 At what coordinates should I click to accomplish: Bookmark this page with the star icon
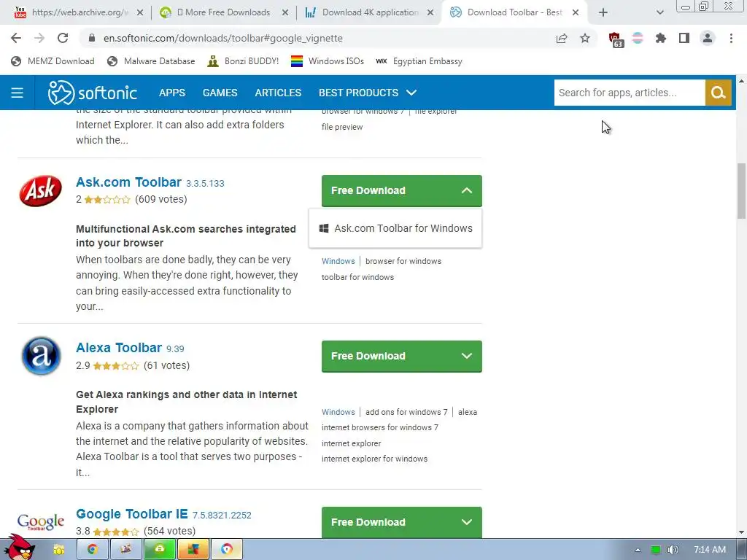[x=585, y=38]
